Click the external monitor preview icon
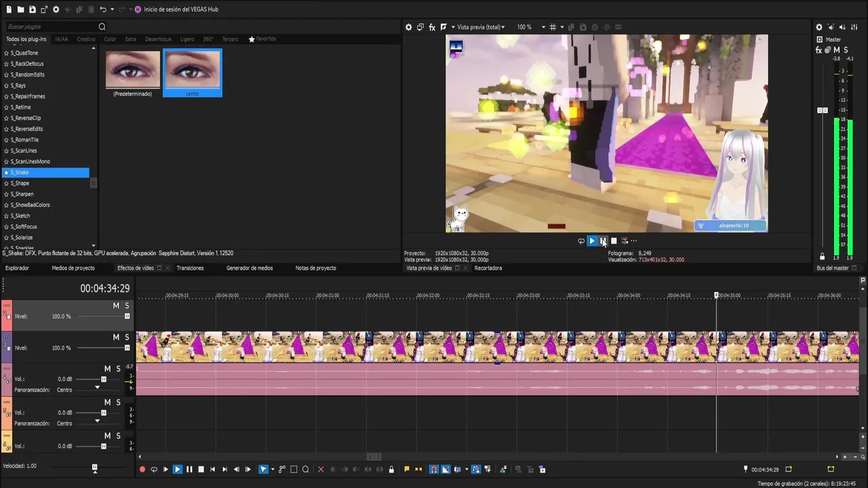Image resolution: width=868 pixels, height=488 pixels. [420, 27]
